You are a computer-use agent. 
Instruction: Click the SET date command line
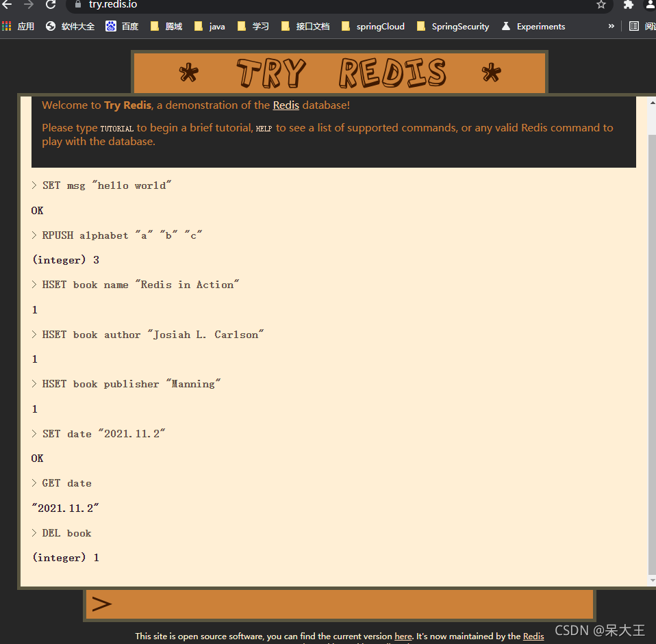pyautogui.click(x=99, y=434)
